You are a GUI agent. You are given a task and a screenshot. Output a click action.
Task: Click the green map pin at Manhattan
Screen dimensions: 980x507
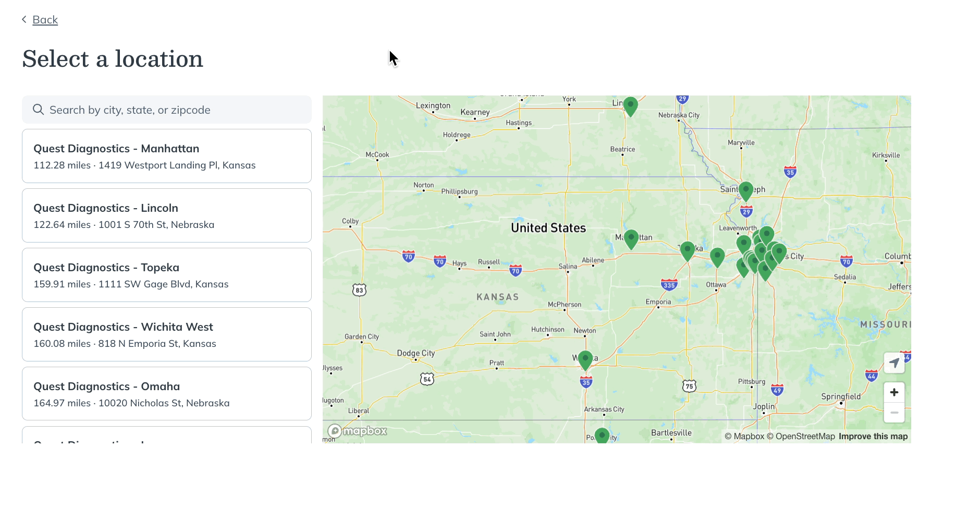tap(631, 239)
